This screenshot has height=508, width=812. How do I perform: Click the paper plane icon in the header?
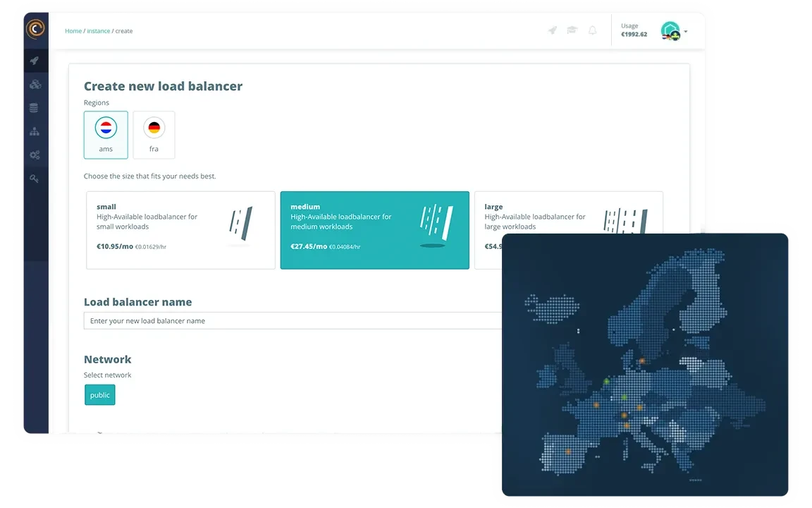coord(552,30)
